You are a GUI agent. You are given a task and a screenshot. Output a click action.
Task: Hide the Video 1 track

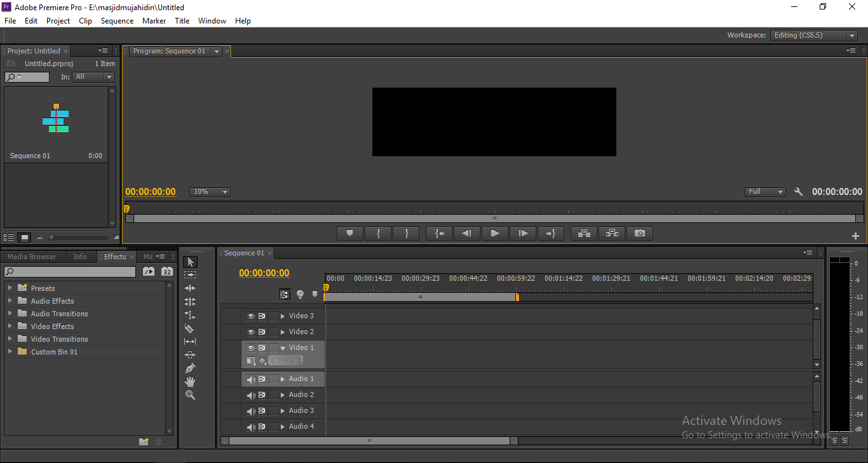[x=250, y=347]
